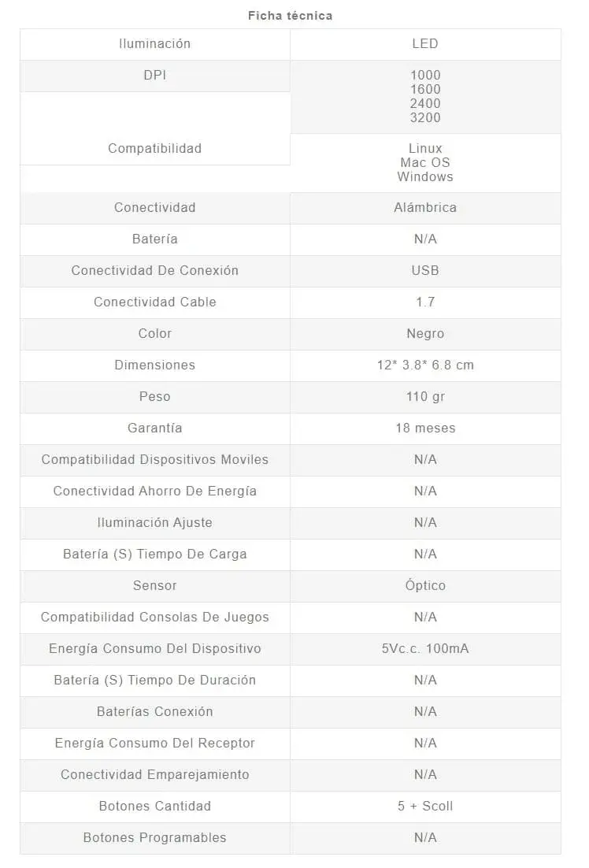Viewport: 589px width, 868px height.
Task: Click the 110 gr weight value
Action: coord(425,397)
